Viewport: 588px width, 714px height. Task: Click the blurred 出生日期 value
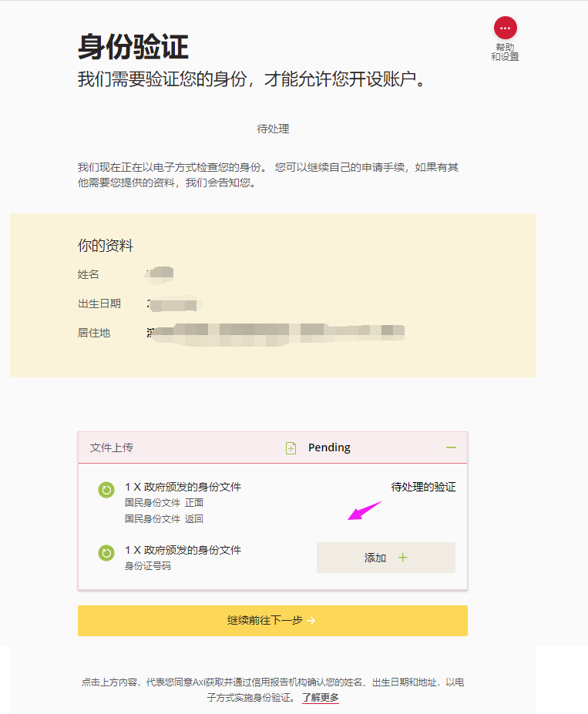click(x=173, y=303)
